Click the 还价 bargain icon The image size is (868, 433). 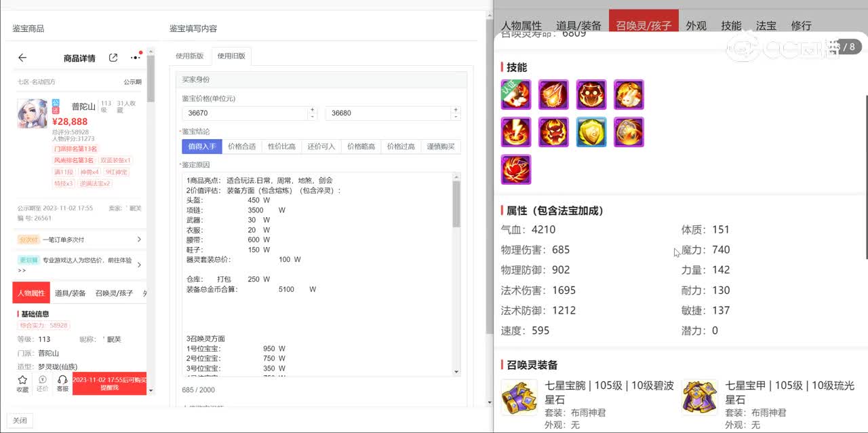tap(42, 384)
